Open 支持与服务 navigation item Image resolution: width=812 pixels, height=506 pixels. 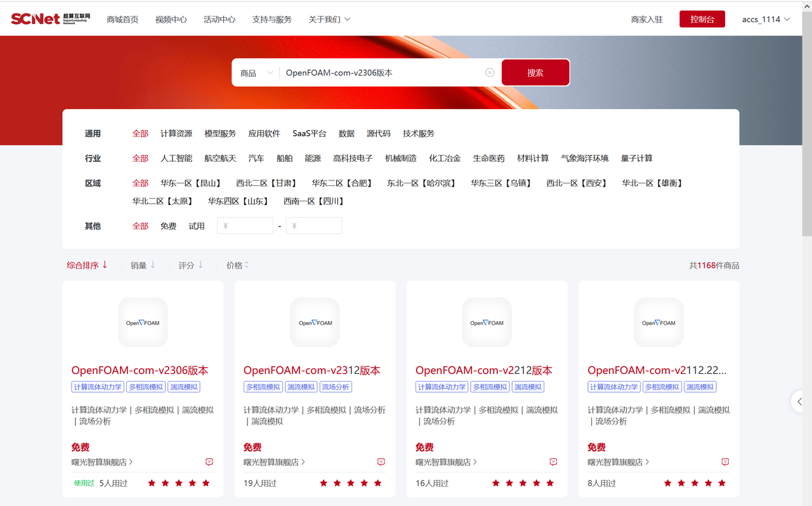click(272, 20)
